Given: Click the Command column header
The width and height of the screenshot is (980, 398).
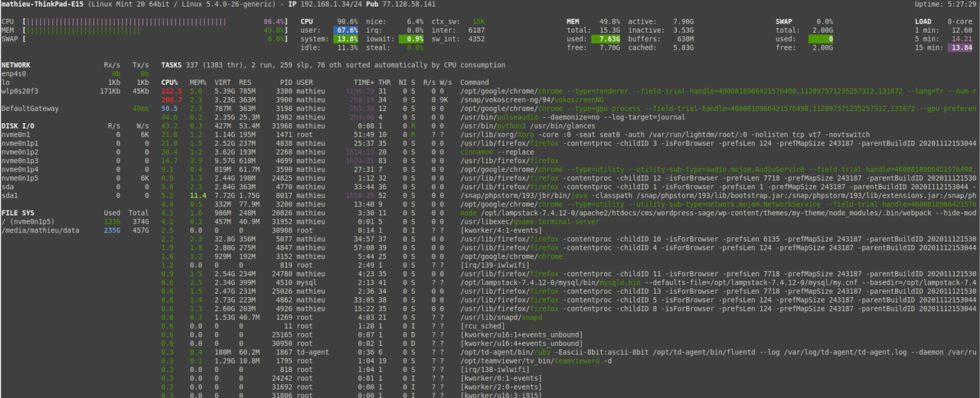Looking at the screenshot, I should tap(475, 82).
